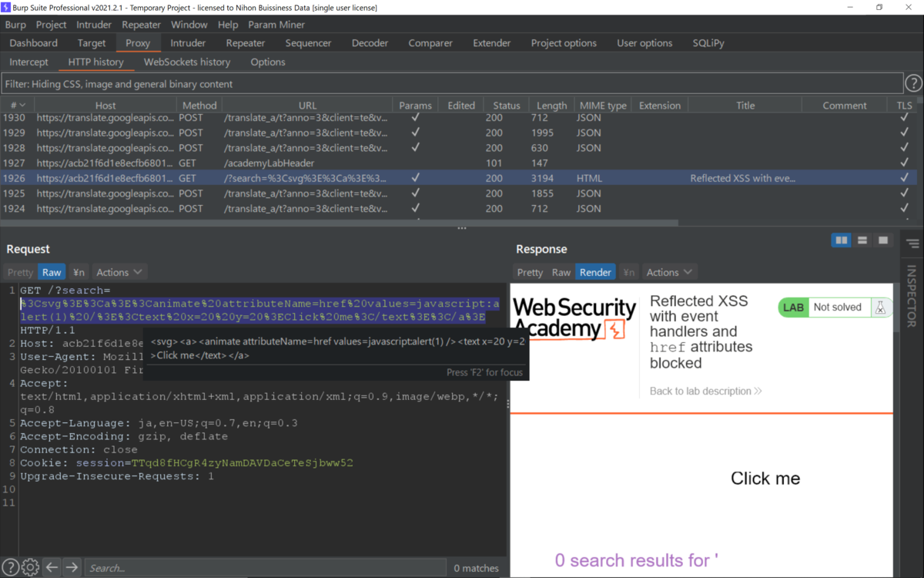Open the filter help question mark icon
The width and height of the screenshot is (924, 578).
point(912,83)
